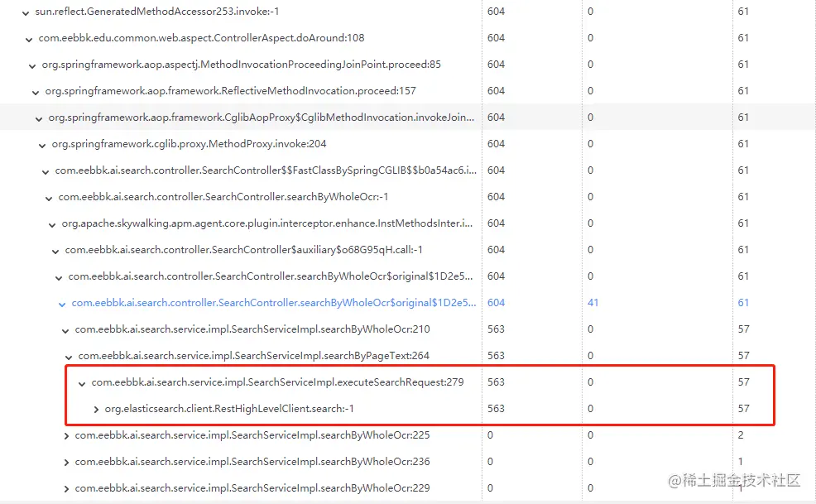The height and width of the screenshot is (504, 816).
Task: Click the 563 value in RestHighLevelClient.search row
Action: pos(496,409)
